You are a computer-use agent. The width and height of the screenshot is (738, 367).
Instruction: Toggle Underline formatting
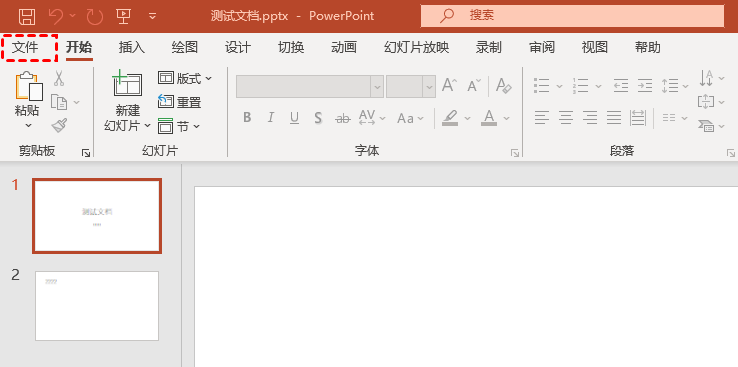tap(295, 118)
